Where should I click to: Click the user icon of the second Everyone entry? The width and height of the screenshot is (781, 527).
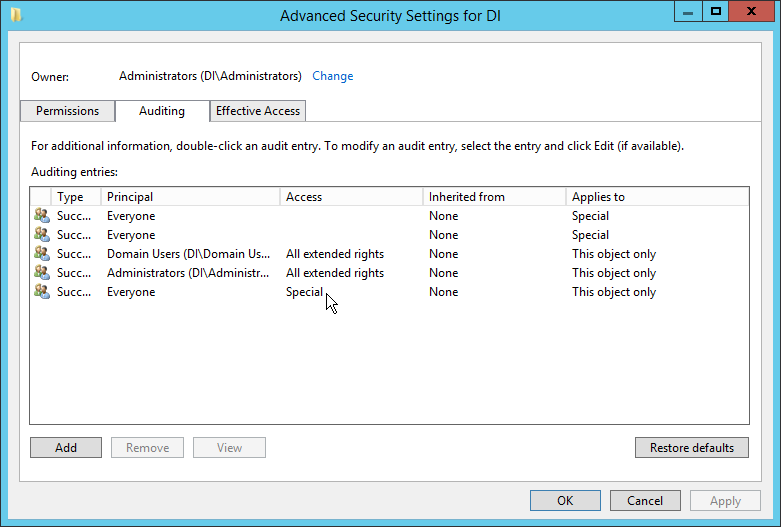[41, 235]
